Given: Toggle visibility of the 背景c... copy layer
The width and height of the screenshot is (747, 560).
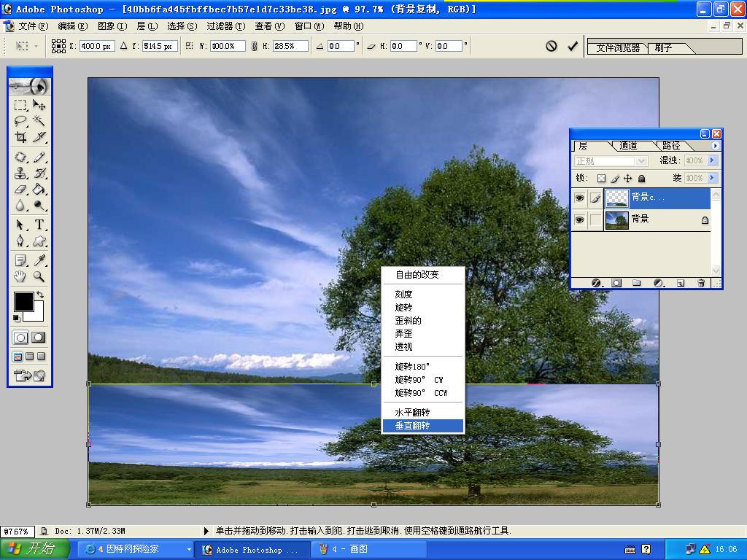Looking at the screenshot, I should point(579,198).
